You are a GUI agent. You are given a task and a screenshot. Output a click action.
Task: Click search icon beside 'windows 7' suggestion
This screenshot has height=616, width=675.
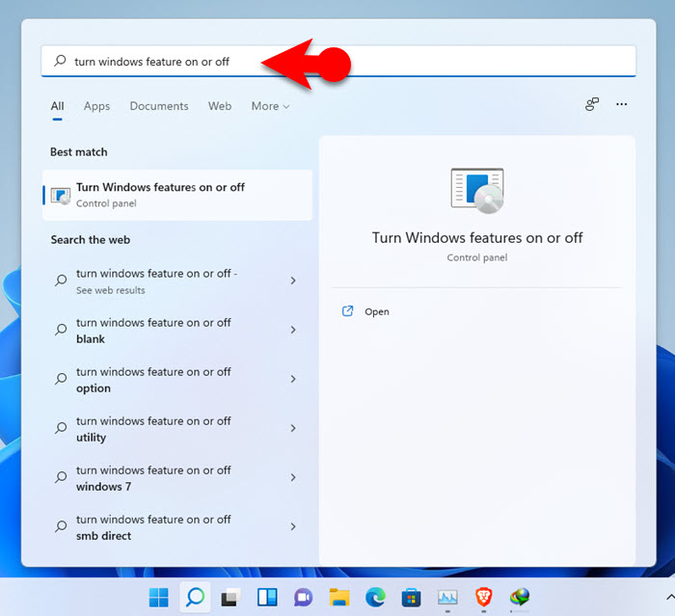click(x=61, y=477)
